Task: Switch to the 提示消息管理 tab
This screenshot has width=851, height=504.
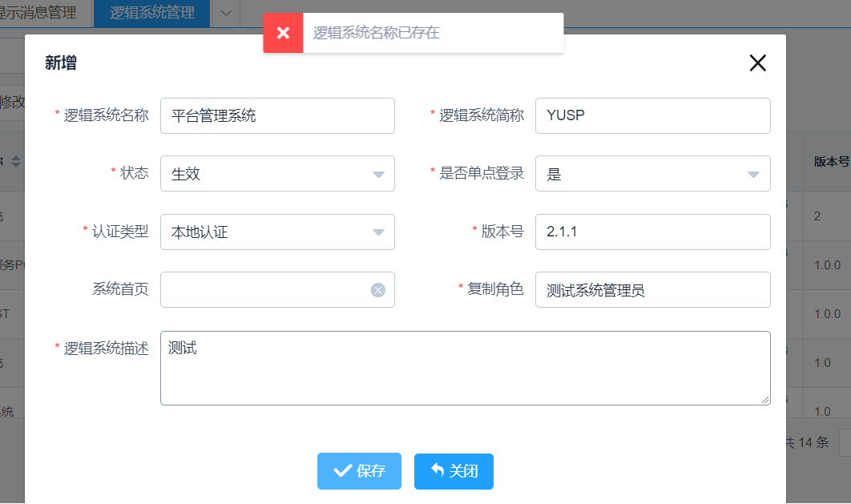Action: pos(40,13)
